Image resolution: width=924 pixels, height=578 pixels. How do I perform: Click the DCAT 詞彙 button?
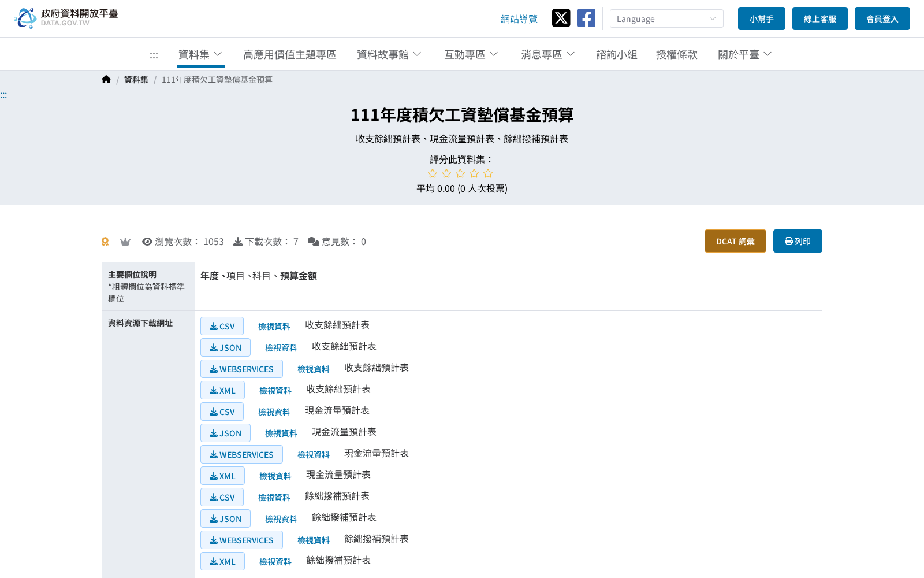click(x=735, y=241)
